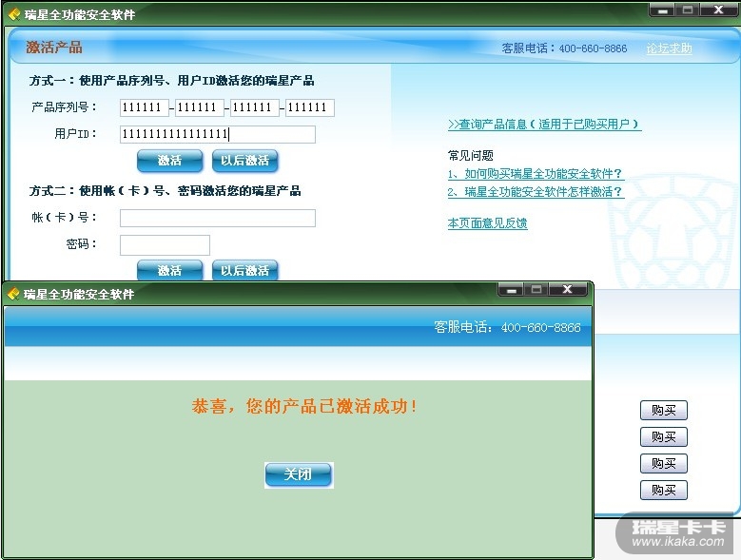This screenshot has height=560, width=741.
Task: Click the first product serial number field
Action: (x=145, y=107)
